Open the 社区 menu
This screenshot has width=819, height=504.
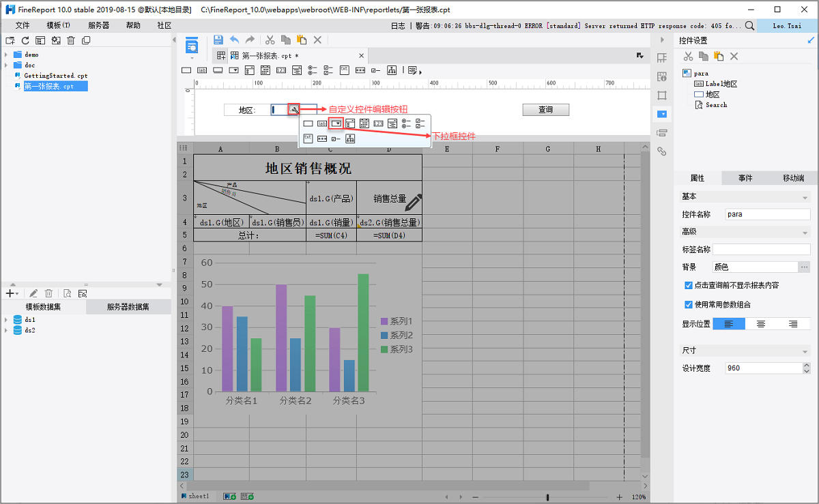point(164,25)
